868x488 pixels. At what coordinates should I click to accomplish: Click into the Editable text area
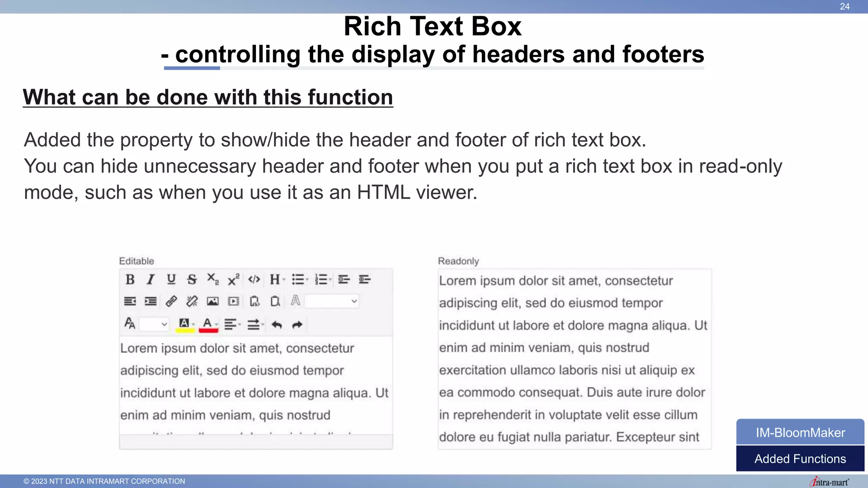(x=256, y=385)
